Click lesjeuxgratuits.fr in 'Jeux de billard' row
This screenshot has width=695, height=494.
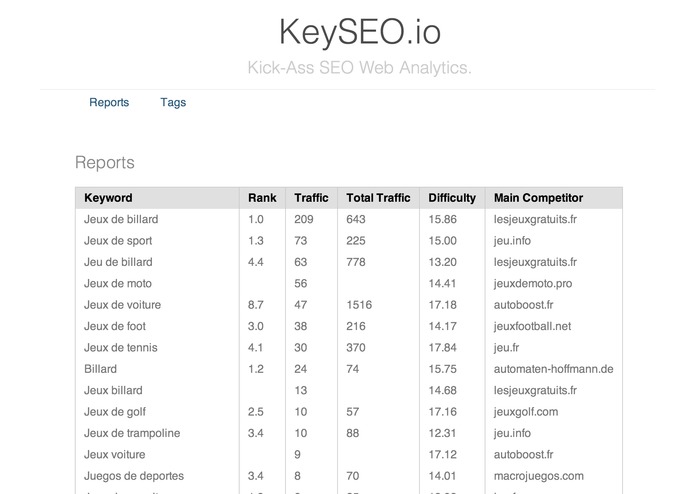pyautogui.click(x=535, y=219)
